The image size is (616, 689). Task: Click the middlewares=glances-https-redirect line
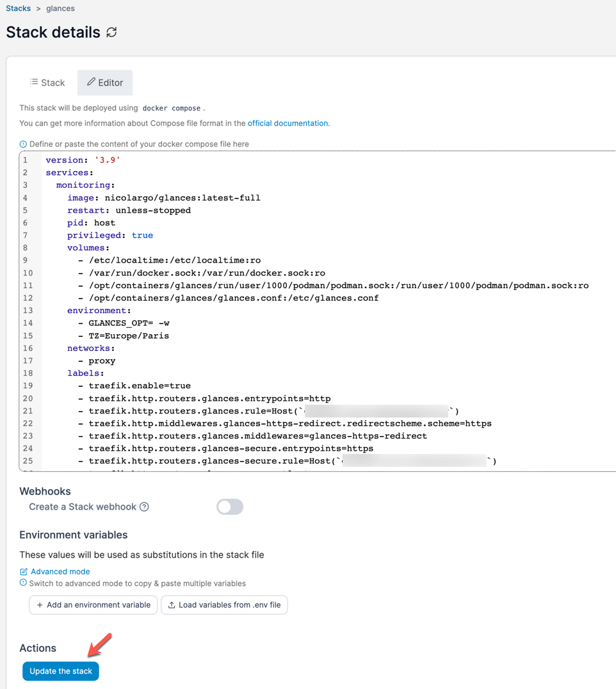(x=253, y=436)
